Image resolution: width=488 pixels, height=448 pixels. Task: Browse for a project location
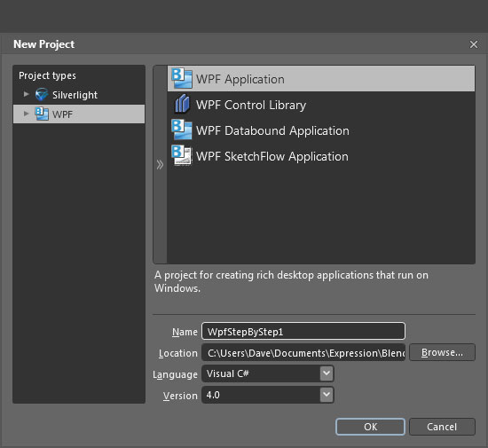coord(442,352)
